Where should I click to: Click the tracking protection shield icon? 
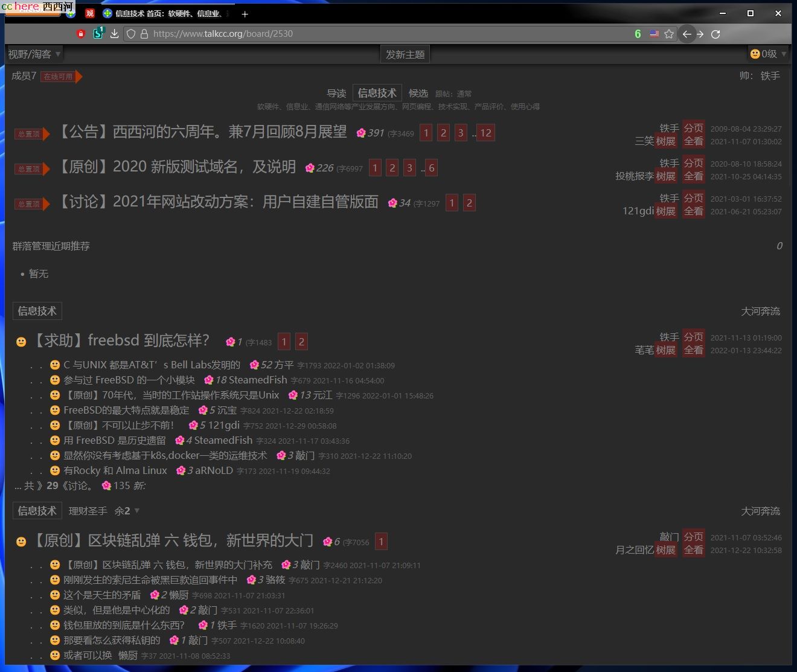point(130,34)
